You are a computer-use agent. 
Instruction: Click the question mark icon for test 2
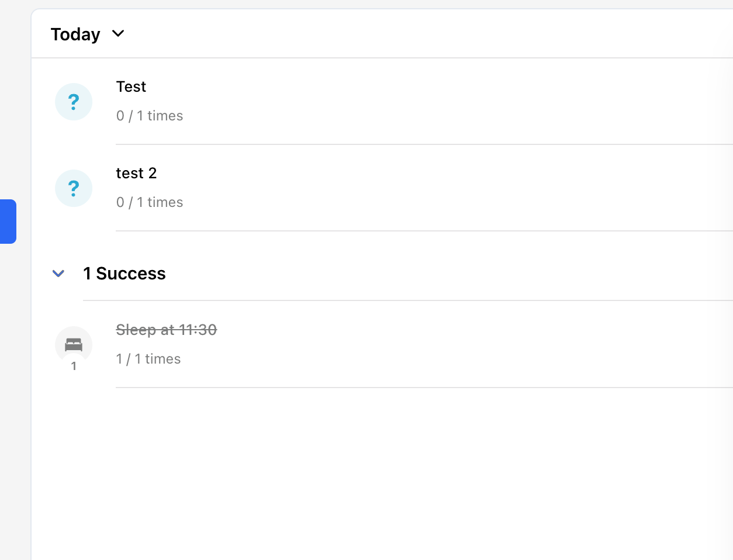74,188
